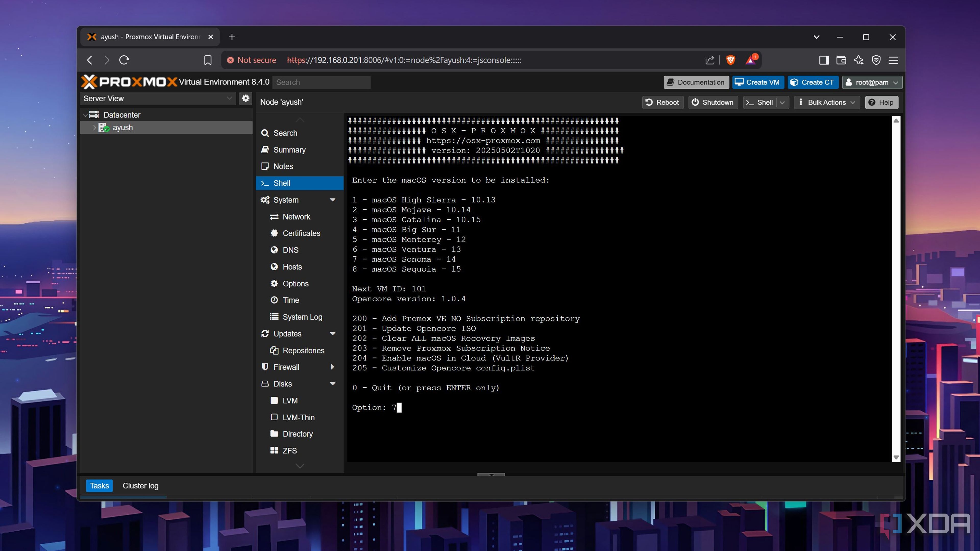Screen dimensions: 980x551
Task: Open a new browser tab
Action: [232, 37]
